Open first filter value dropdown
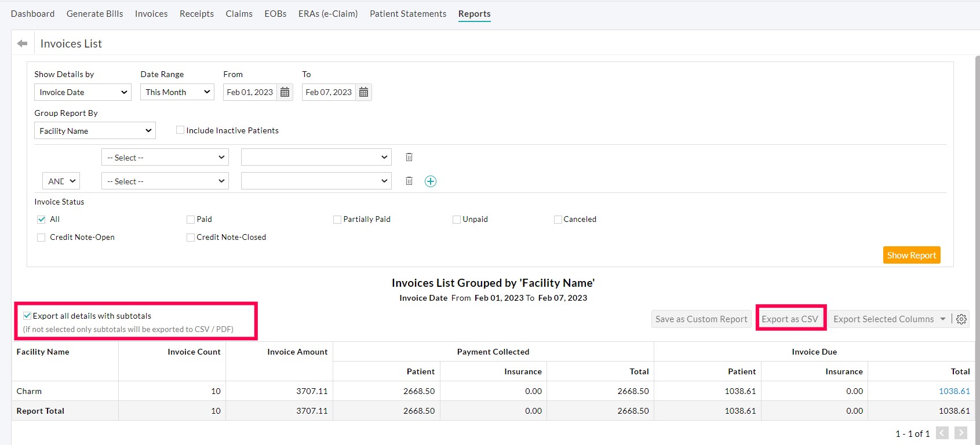980x445 pixels. pyautogui.click(x=316, y=158)
